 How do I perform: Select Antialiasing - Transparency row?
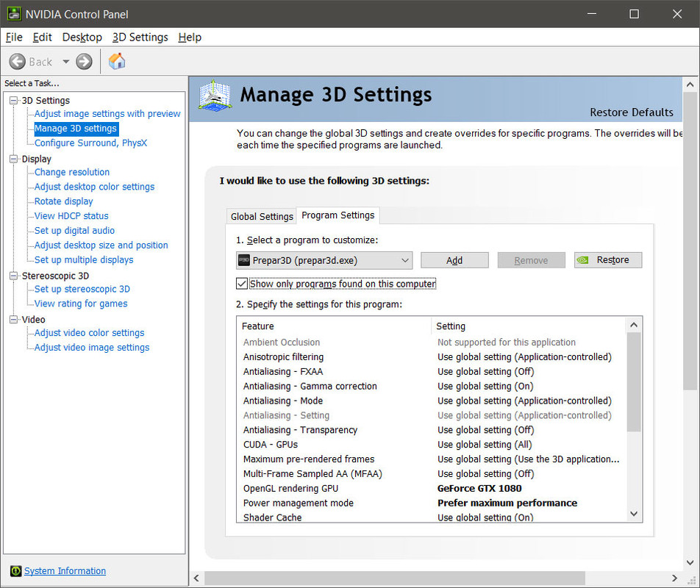coord(431,430)
